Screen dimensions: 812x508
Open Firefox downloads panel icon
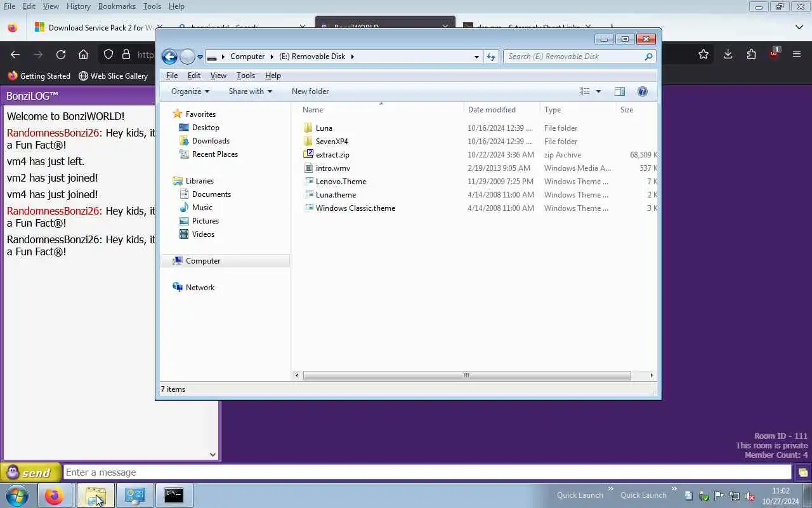coord(728,55)
